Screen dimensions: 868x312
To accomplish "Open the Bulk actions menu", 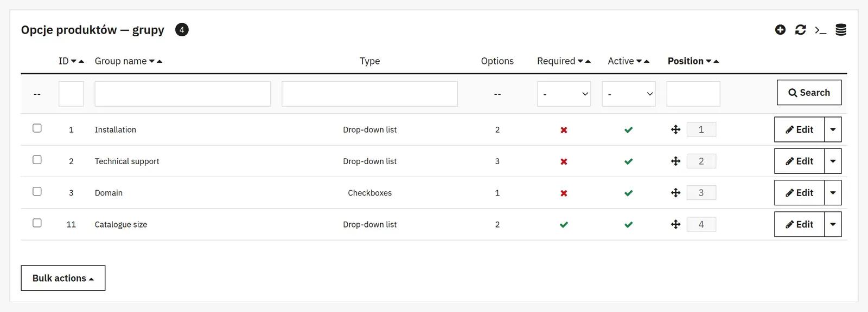I will coord(63,278).
